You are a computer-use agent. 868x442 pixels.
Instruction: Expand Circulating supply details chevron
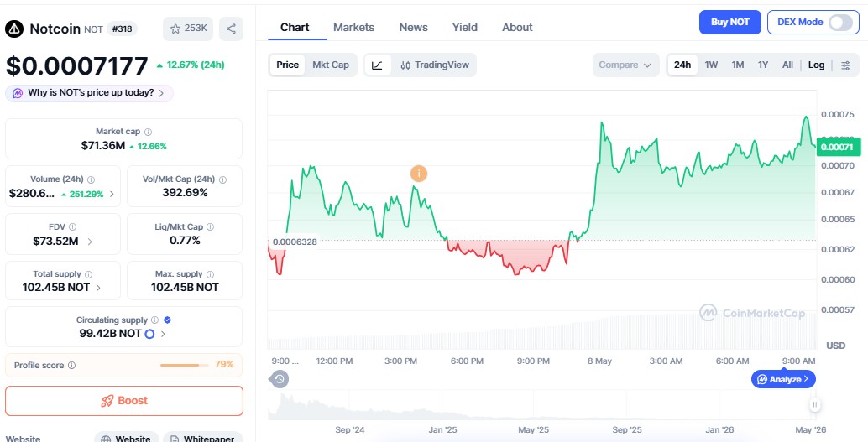[163, 334]
